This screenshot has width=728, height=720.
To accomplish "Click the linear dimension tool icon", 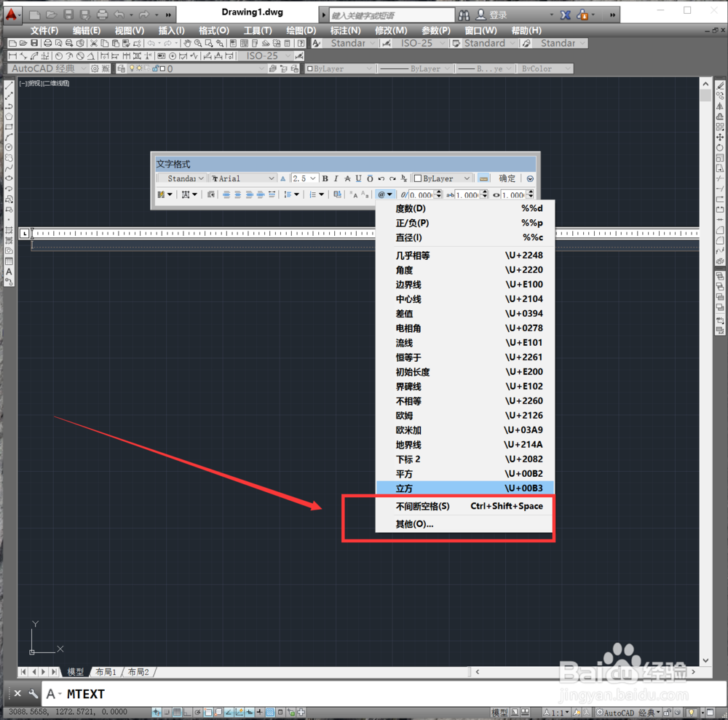I will (12, 56).
